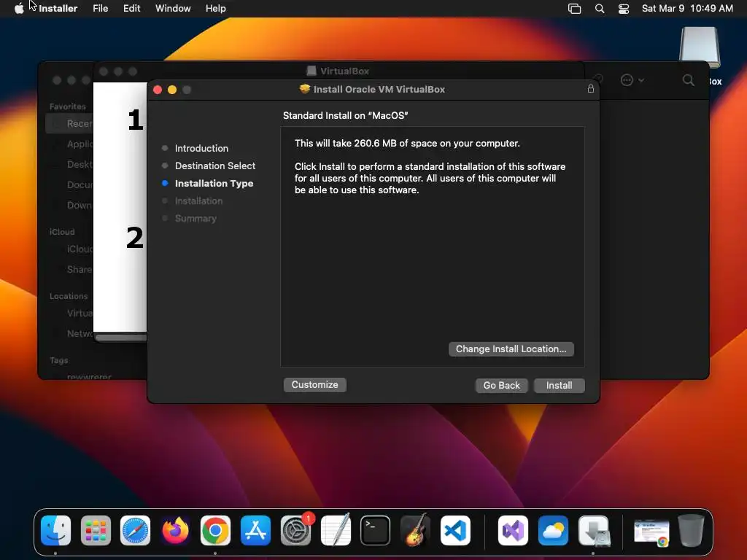Screen dimensions: 747x560
Task: Open Finder from the Dock
Action: [x=55, y=531]
